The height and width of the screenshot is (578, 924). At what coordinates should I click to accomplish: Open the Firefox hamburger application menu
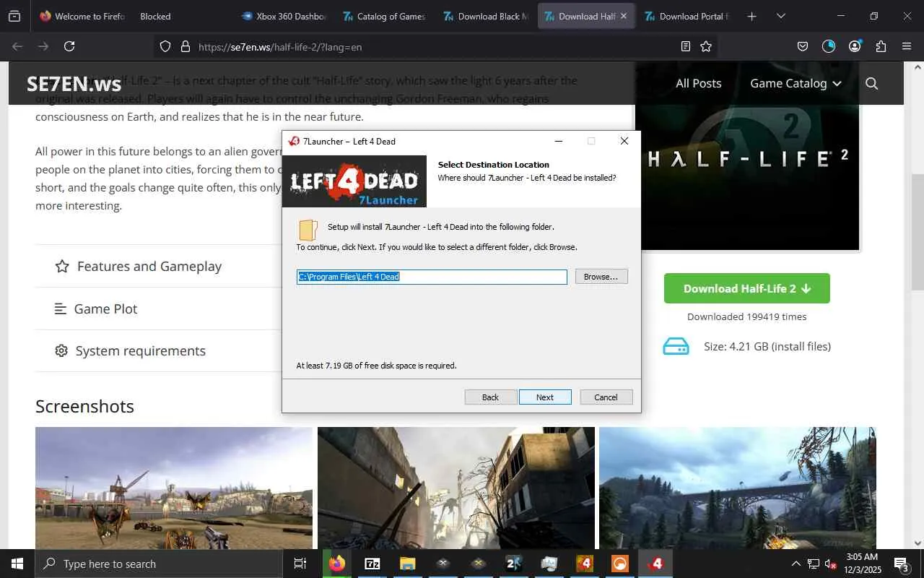907,46
